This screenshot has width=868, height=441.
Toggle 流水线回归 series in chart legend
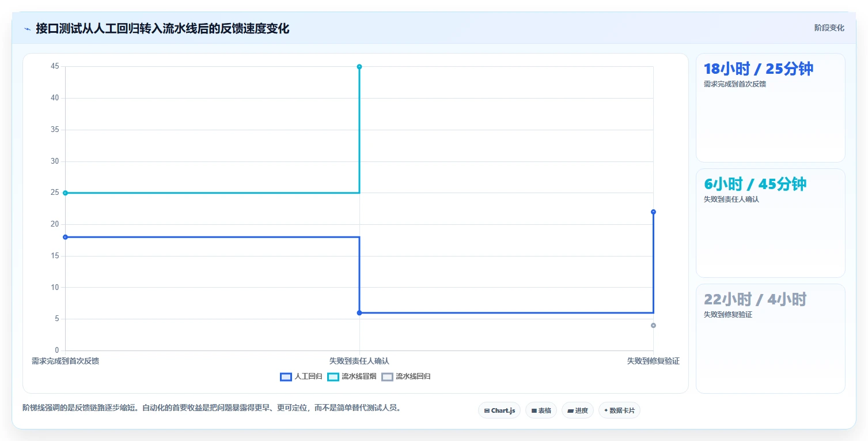tap(406, 376)
